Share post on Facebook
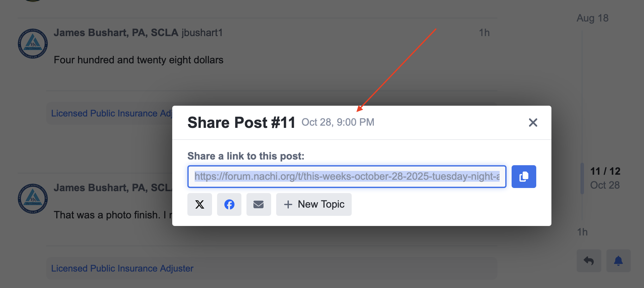 (229, 204)
